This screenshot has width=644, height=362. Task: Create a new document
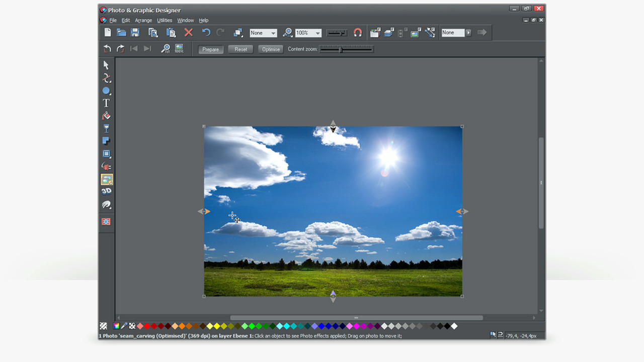click(x=108, y=32)
